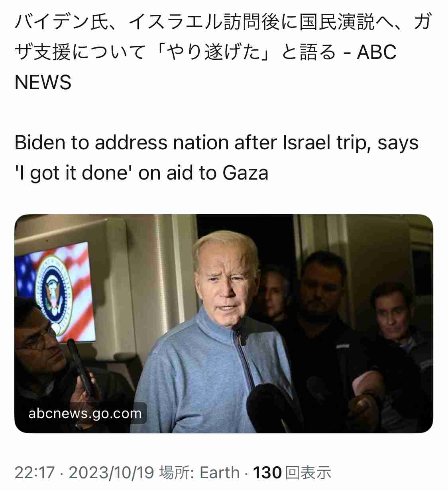The image size is (448, 491).
Task: Click the handheld recorder phone in photo
Action: point(81,368)
